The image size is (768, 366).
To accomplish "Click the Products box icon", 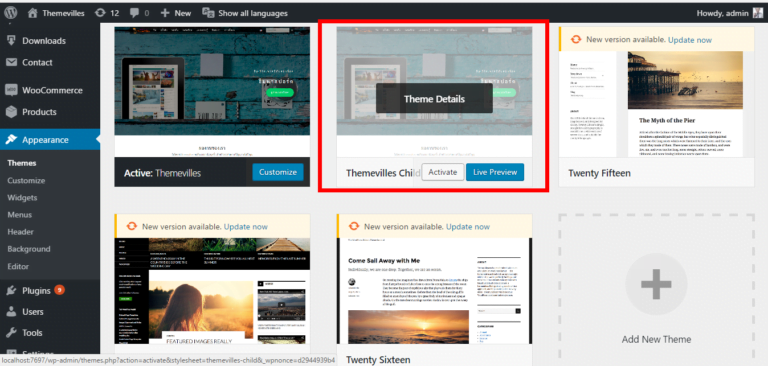I will click(x=11, y=112).
